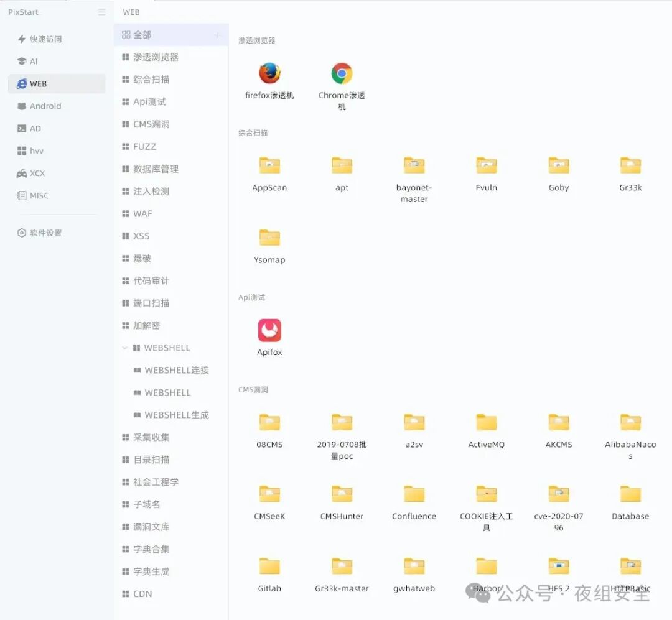Viewport: 672px width, 620px height.
Task: Select the CDN category
Action: click(172, 594)
